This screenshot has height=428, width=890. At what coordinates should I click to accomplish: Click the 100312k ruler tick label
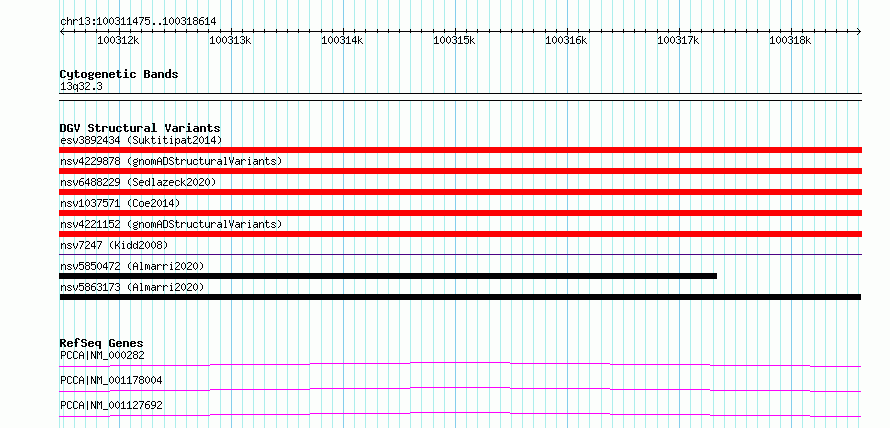(118, 40)
